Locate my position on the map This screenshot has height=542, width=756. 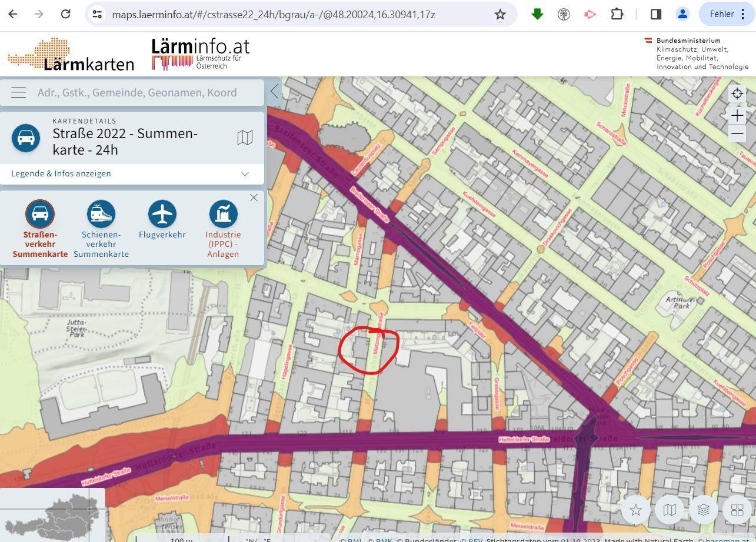737,93
